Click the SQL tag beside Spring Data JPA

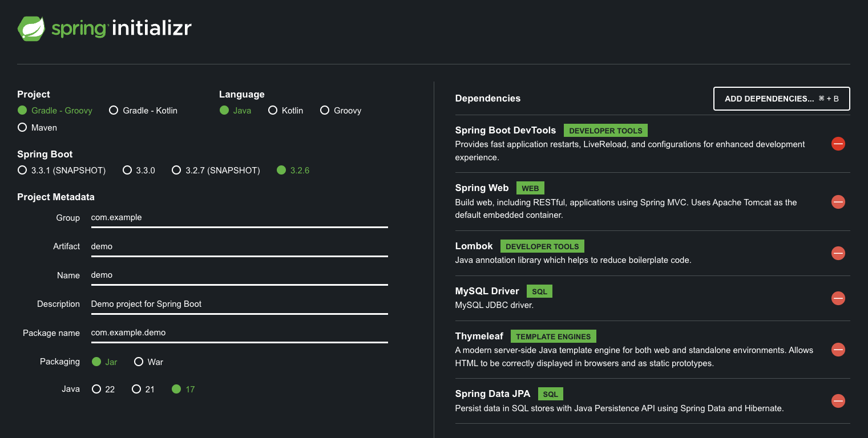[x=550, y=394]
